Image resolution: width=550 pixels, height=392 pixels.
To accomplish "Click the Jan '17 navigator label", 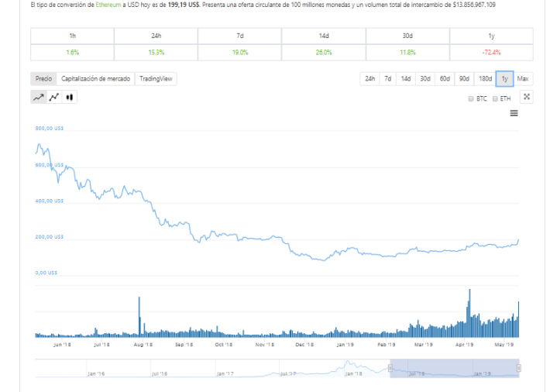I will click(x=225, y=373).
